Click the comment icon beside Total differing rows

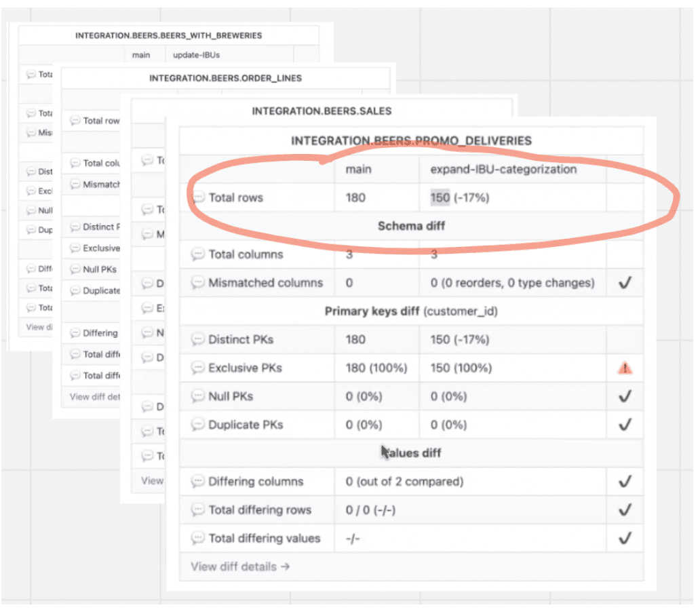click(x=197, y=509)
